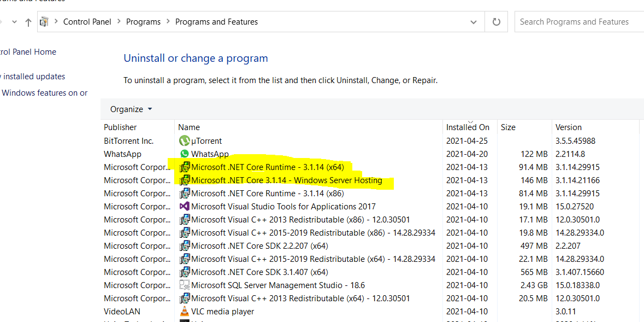Viewport: 644px width, 322px height.
Task: Click the VLC media player cone icon
Action: pos(185,312)
